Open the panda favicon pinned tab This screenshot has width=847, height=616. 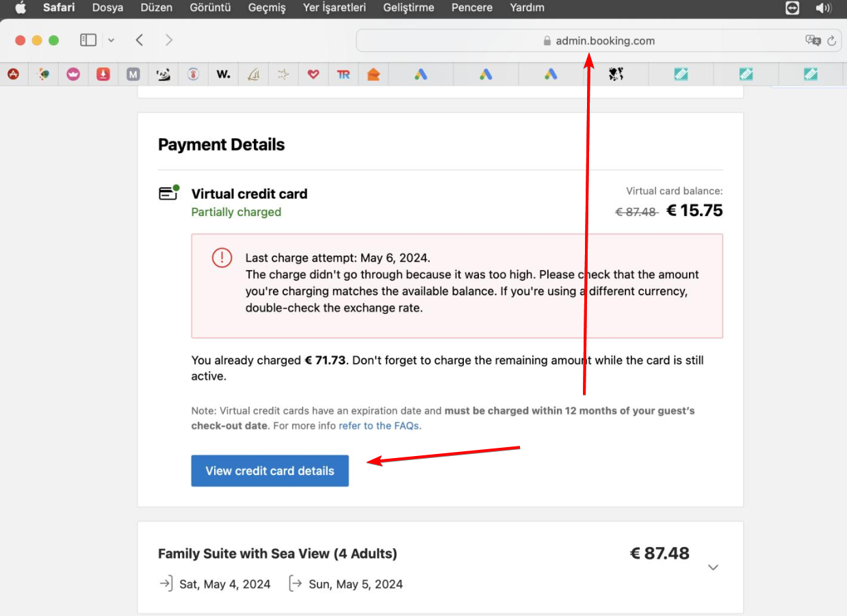[x=164, y=75]
